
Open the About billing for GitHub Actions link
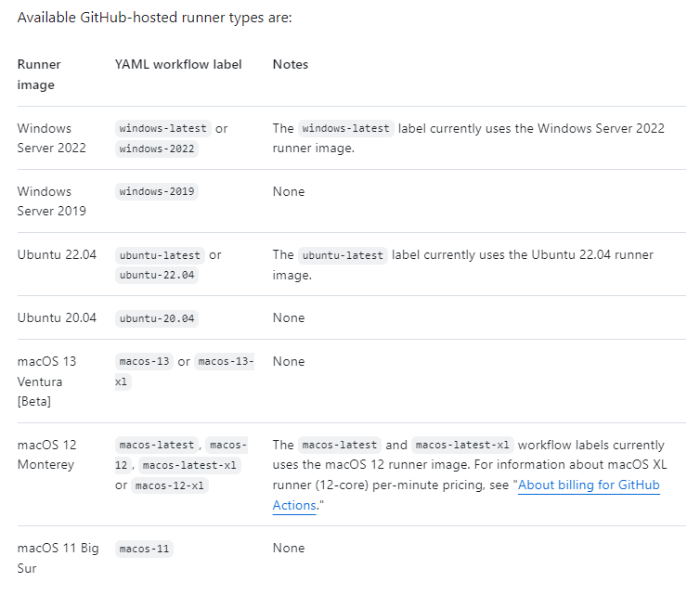click(589, 485)
